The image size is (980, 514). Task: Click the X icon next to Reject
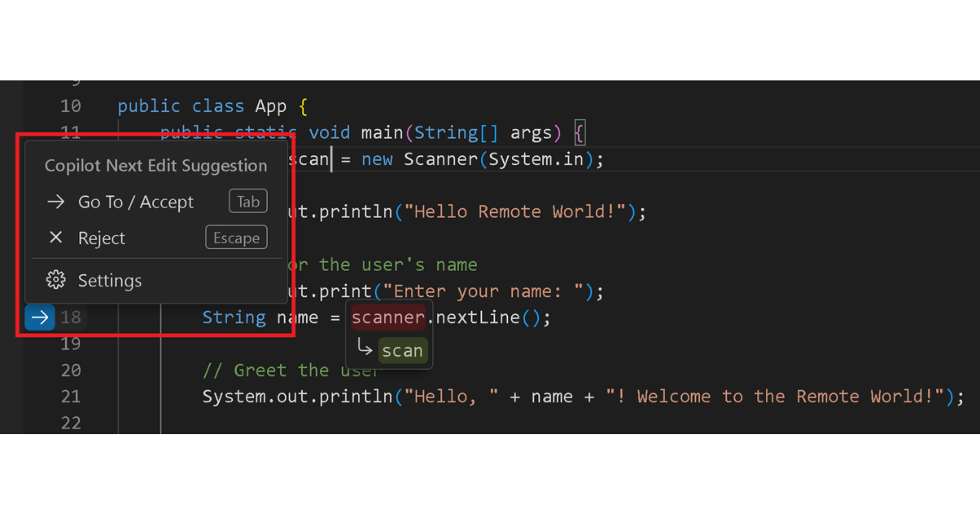coord(55,237)
